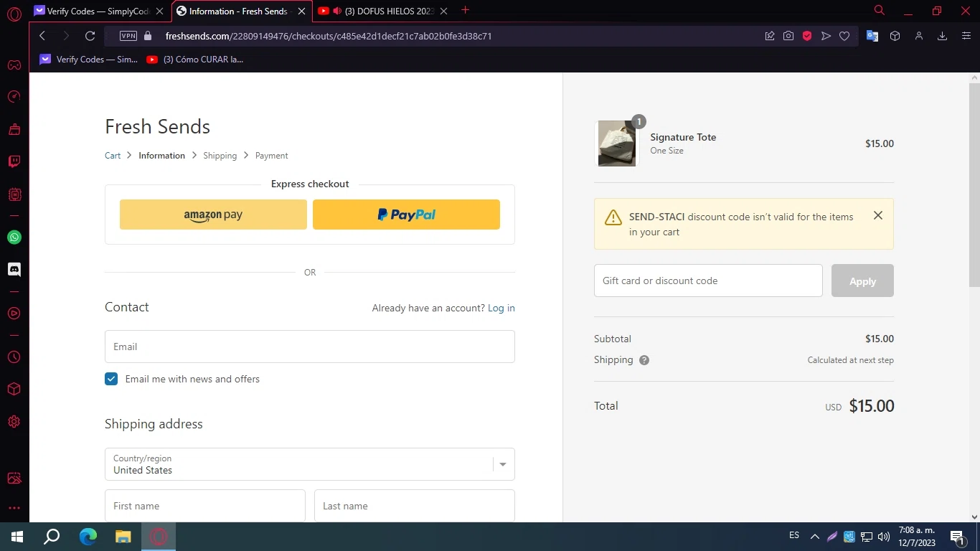
Task: Reload the current page
Action: pos(90,36)
